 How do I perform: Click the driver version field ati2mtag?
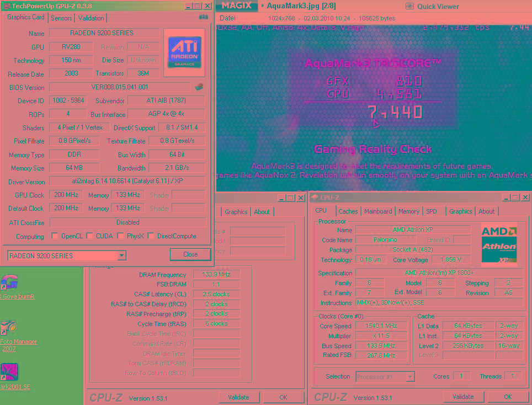coord(127,181)
